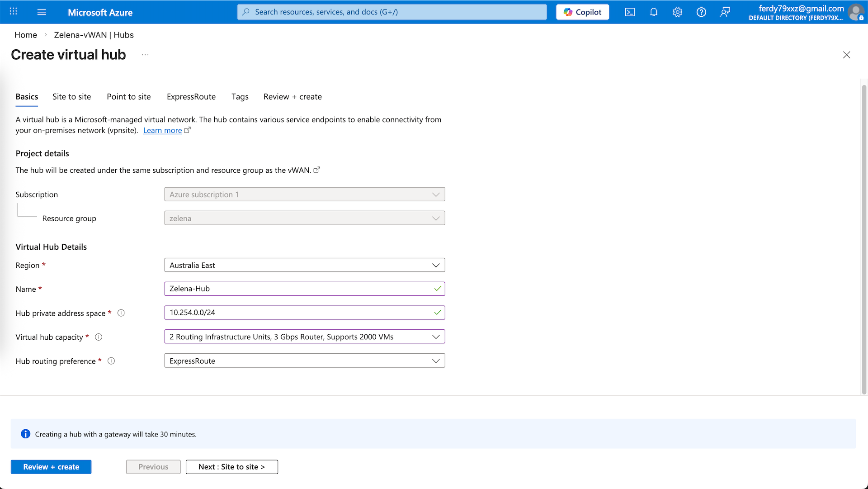This screenshot has width=868, height=489.
Task: Open Hub routing preference dropdown
Action: (304, 361)
